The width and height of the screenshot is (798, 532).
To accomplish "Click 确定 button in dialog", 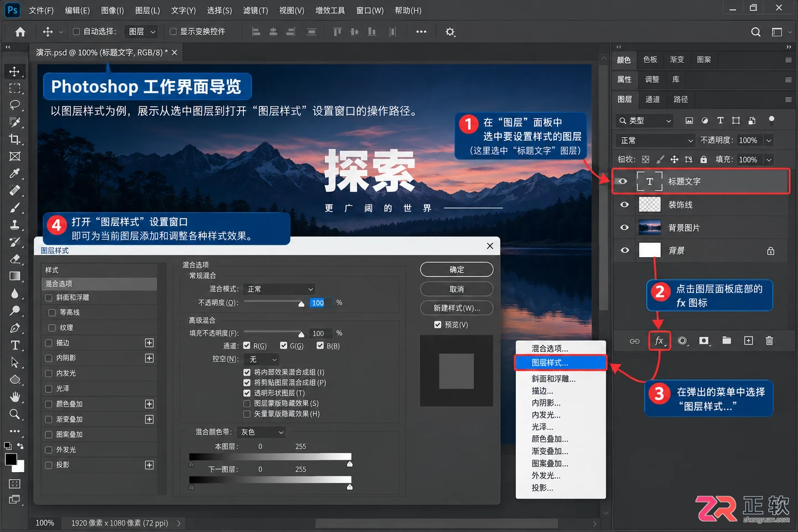I will point(457,269).
